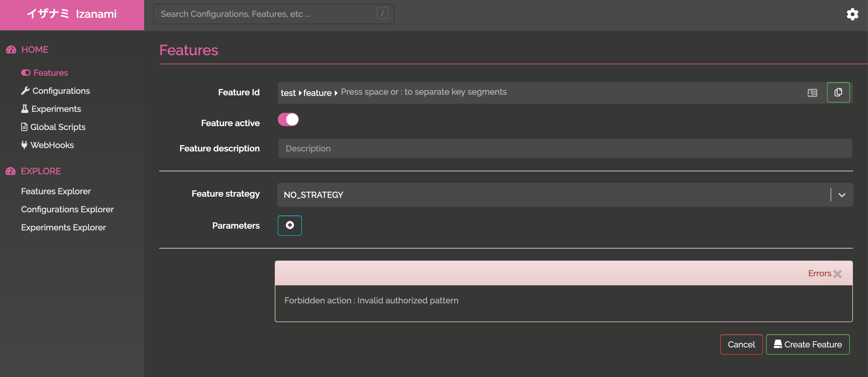Open Experiments Explorer
This screenshot has height=377, width=868.
pyautogui.click(x=63, y=227)
